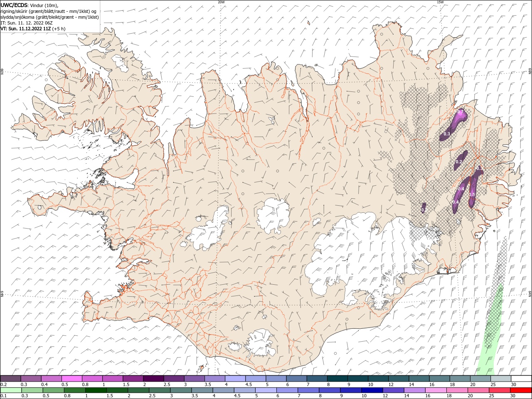Pick the darkest green 1 rain legend swatch

tap(96, 390)
